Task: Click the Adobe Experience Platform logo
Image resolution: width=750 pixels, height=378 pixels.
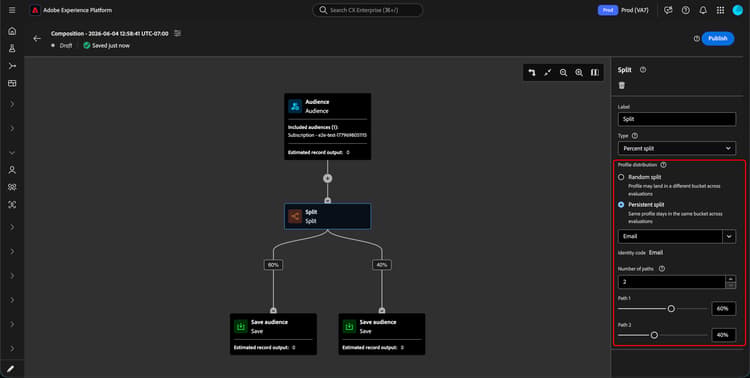Action: coord(35,10)
